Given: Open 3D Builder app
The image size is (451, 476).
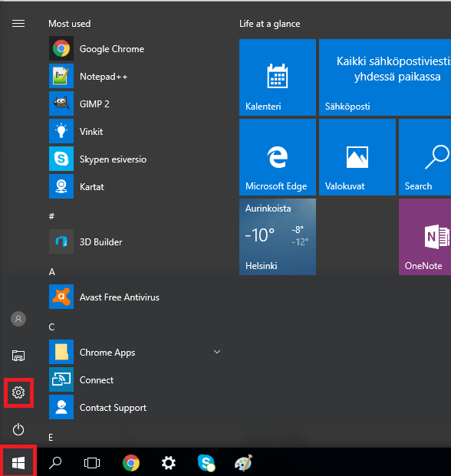Looking at the screenshot, I should [x=136, y=241].
